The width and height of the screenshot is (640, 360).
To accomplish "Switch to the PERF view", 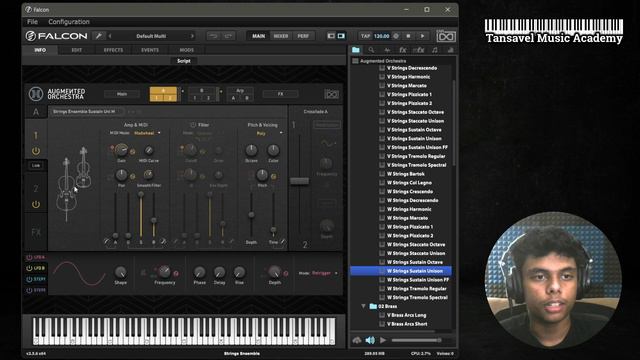I will click(x=303, y=36).
